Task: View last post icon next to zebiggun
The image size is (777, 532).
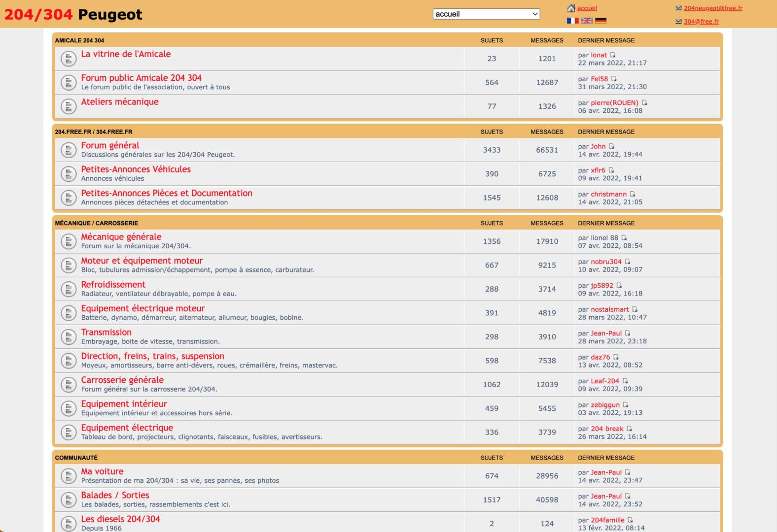Action: [626, 405]
